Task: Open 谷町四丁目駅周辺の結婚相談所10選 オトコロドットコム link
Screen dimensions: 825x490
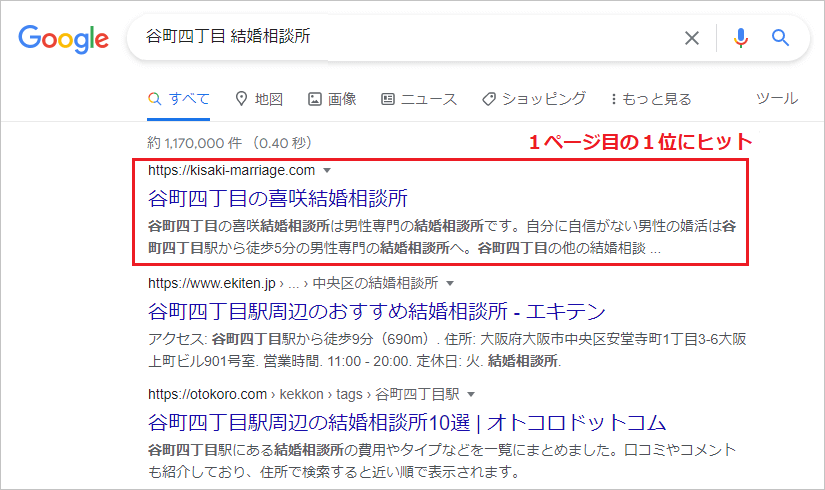Action: point(407,422)
